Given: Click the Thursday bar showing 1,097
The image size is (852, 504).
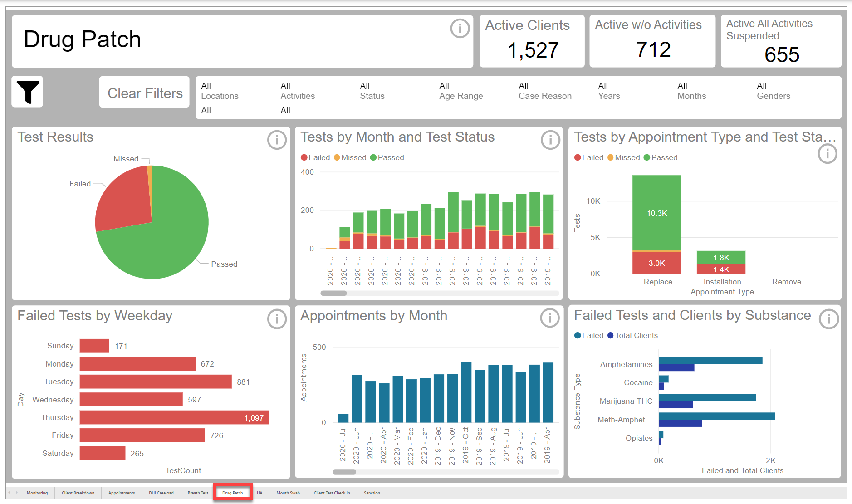Looking at the screenshot, I should (x=174, y=417).
